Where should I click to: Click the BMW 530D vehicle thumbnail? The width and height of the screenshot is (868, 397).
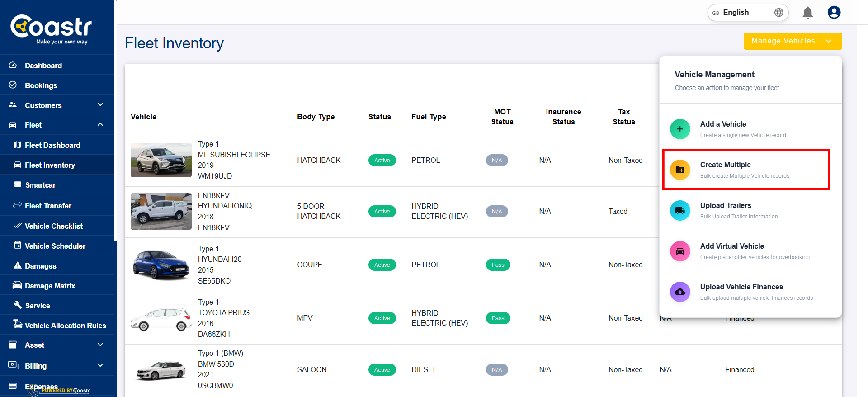coord(161,370)
